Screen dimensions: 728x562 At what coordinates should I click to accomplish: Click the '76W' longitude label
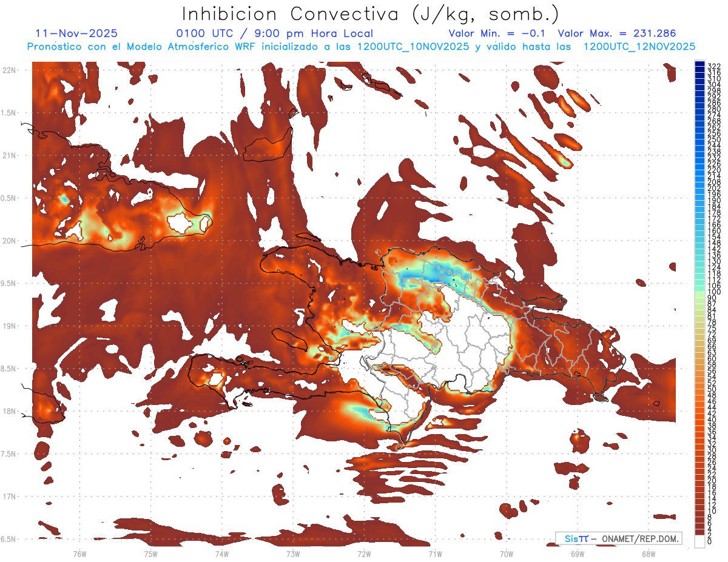pos(79,554)
